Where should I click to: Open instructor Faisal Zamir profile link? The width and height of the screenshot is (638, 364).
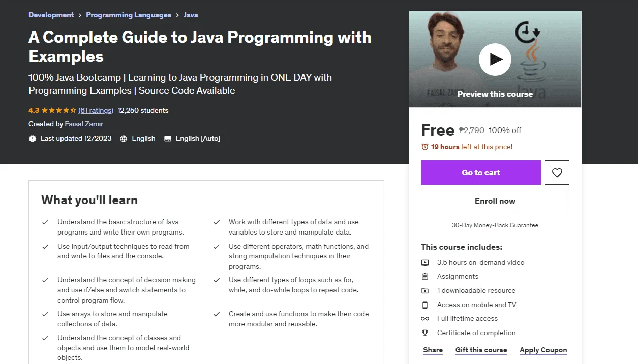[84, 124]
